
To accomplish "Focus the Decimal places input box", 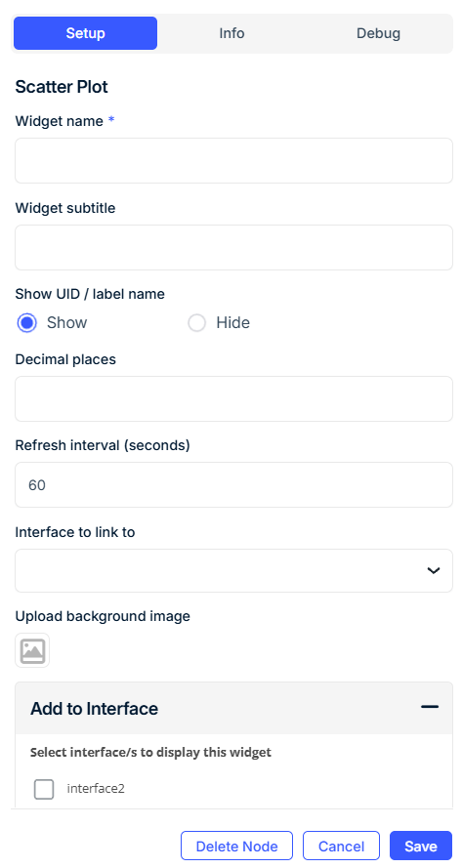I will click(x=233, y=398).
